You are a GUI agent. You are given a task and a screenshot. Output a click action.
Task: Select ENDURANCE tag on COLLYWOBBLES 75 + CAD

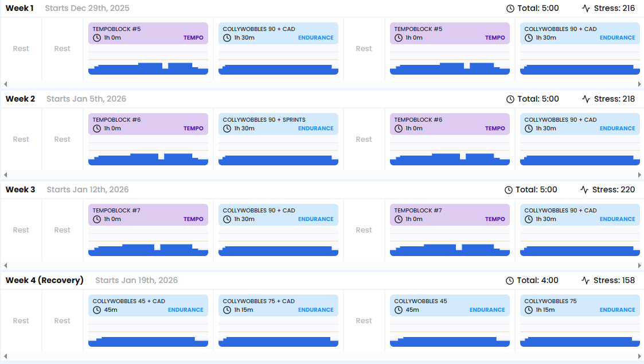[315, 310]
